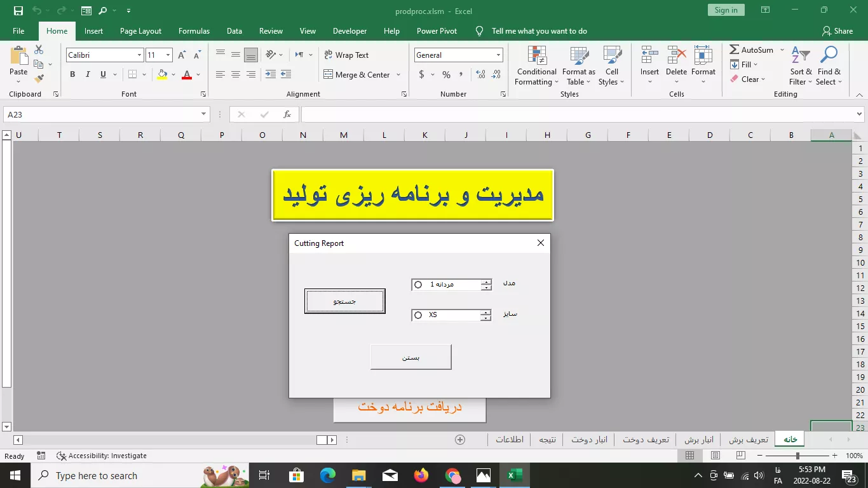The height and width of the screenshot is (488, 868).
Task: Toggle Wrap Text
Action: click(346, 55)
